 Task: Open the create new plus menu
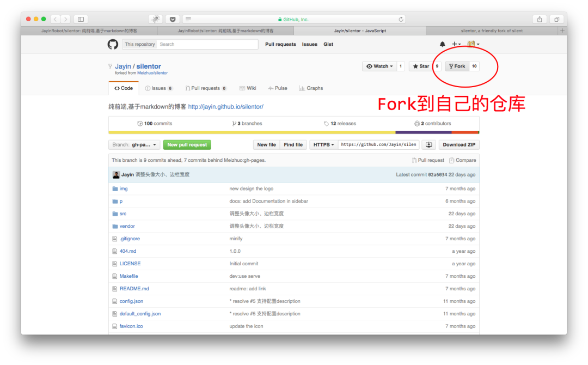[x=456, y=44]
